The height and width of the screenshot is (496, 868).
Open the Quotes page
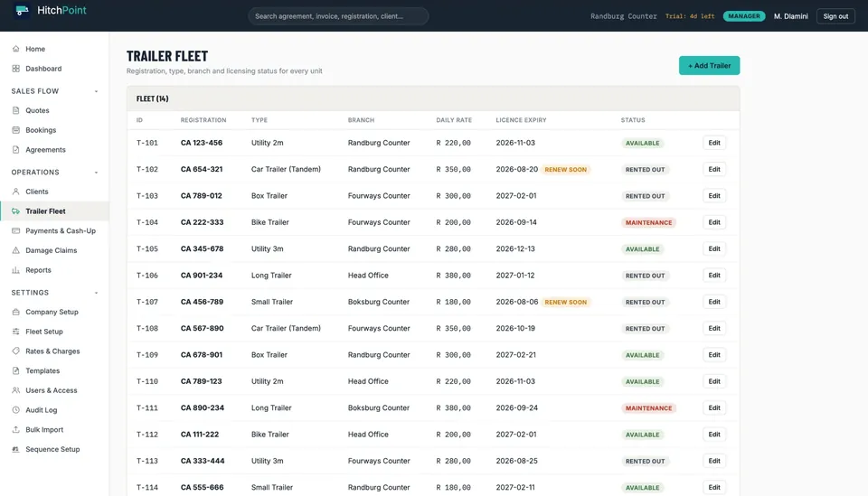pos(54,110)
